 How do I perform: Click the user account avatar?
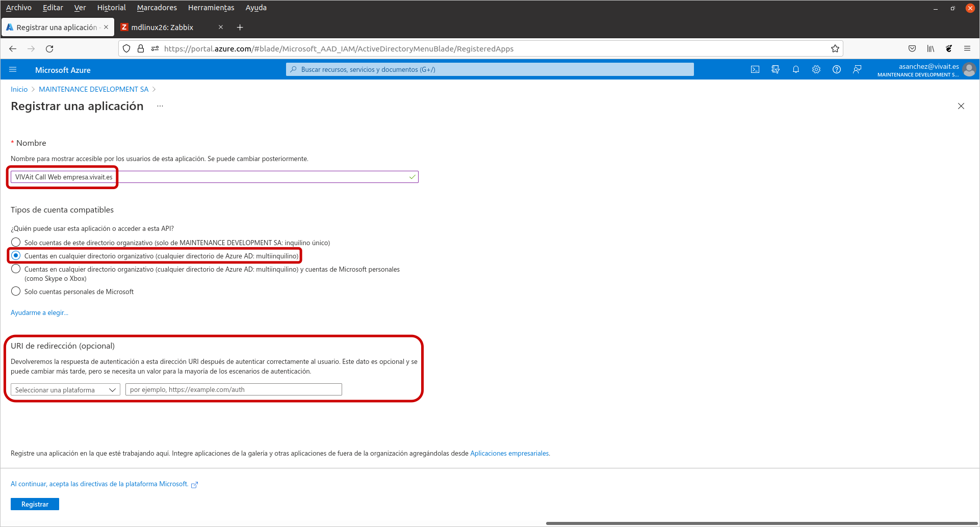970,69
